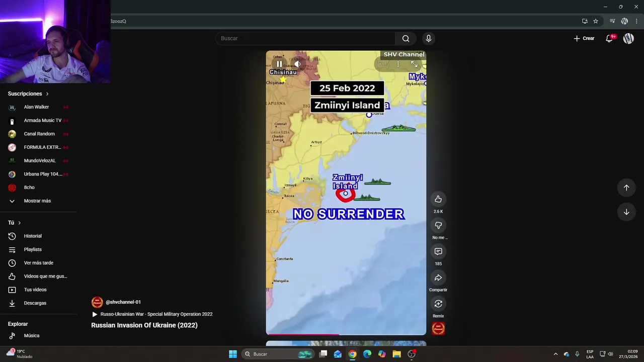Image resolution: width=644 pixels, height=362 pixels.
Task: Remix this short
Action: (438, 304)
